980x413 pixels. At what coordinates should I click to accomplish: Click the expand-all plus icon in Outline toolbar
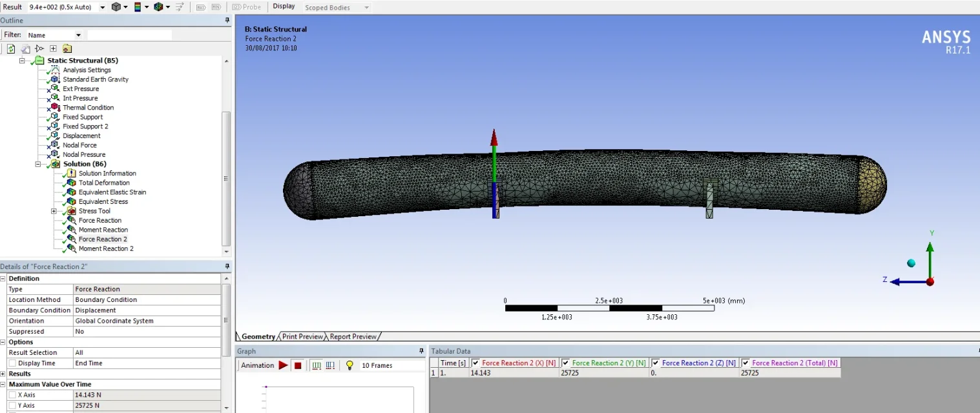pyautogui.click(x=53, y=48)
